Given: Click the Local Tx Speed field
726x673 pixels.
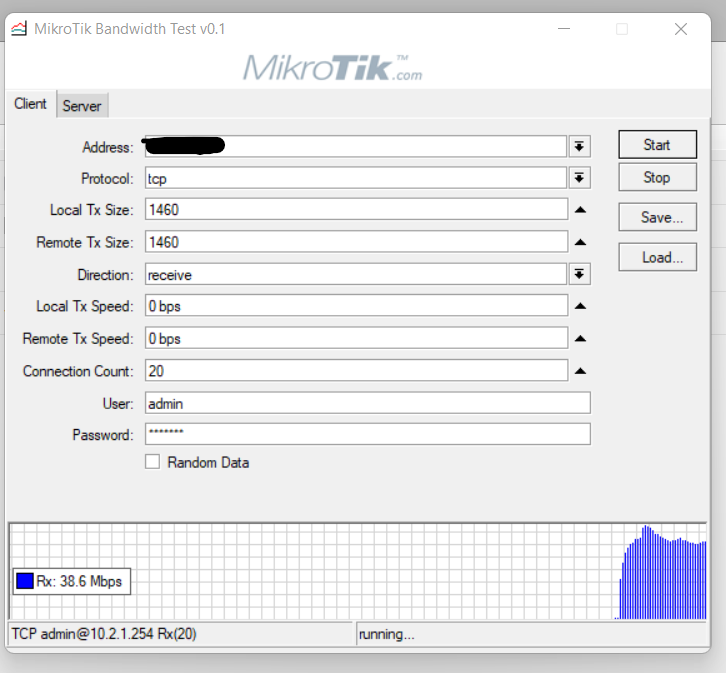Looking at the screenshot, I should pos(357,306).
